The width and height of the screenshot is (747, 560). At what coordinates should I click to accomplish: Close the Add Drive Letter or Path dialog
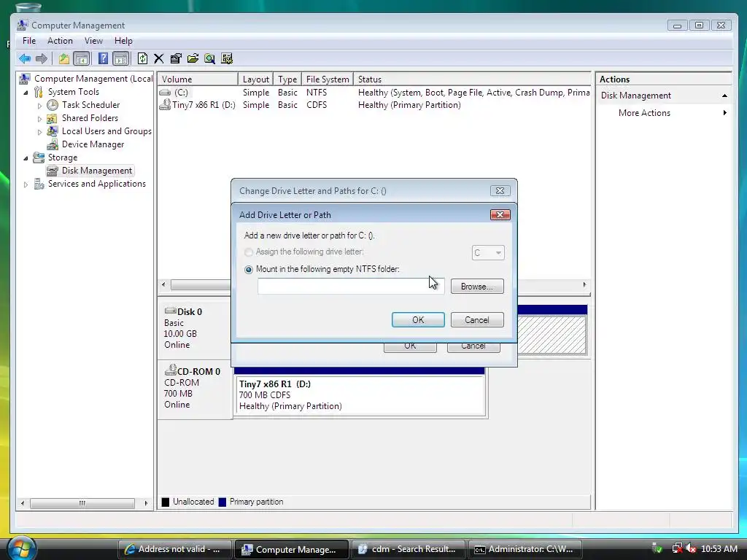[500, 215]
